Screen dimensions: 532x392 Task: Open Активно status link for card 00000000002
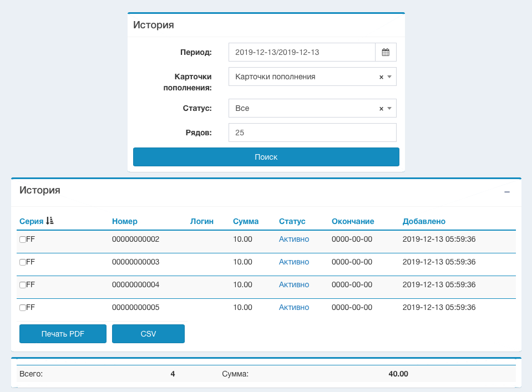(x=293, y=239)
